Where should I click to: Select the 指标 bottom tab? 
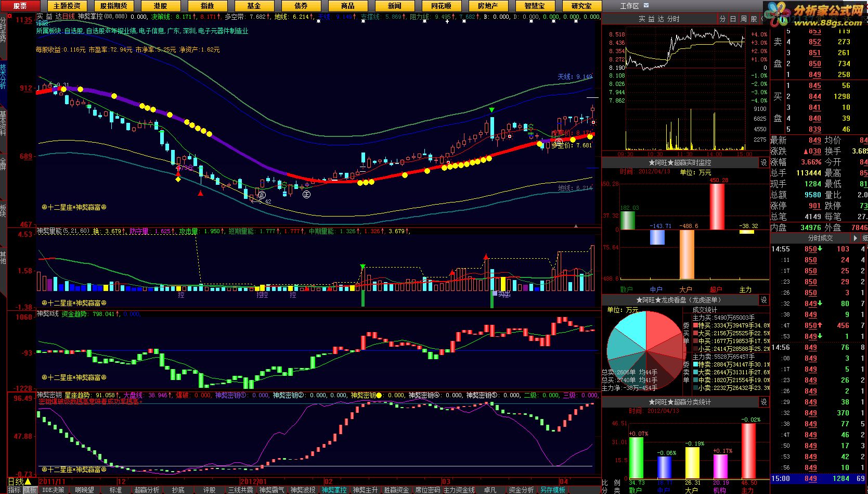[x=14, y=490]
